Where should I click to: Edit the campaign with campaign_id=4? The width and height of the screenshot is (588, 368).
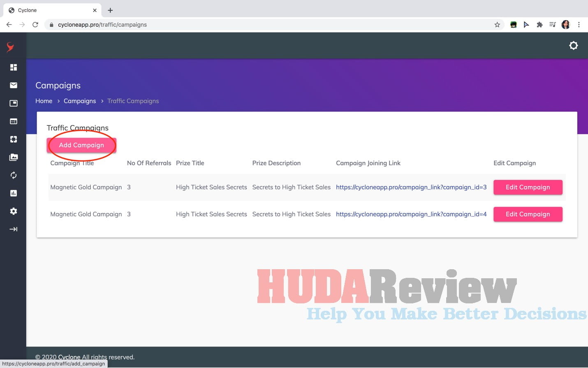pos(528,214)
